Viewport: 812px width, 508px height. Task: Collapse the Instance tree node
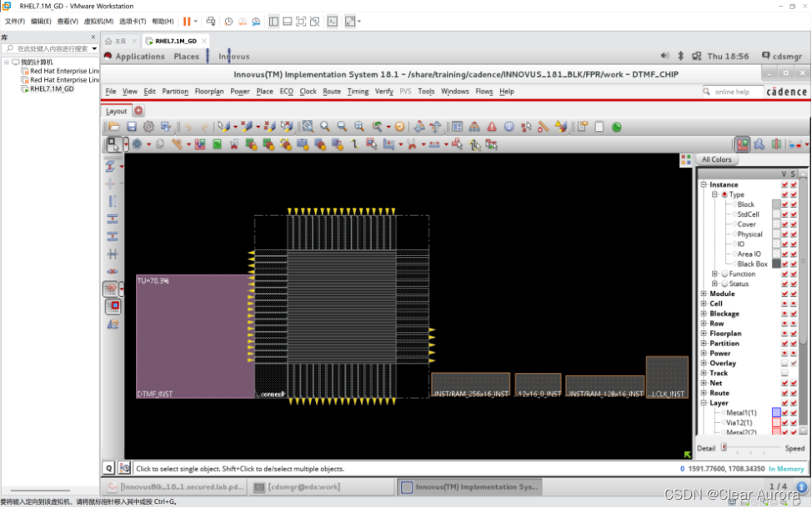click(x=704, y=184)
